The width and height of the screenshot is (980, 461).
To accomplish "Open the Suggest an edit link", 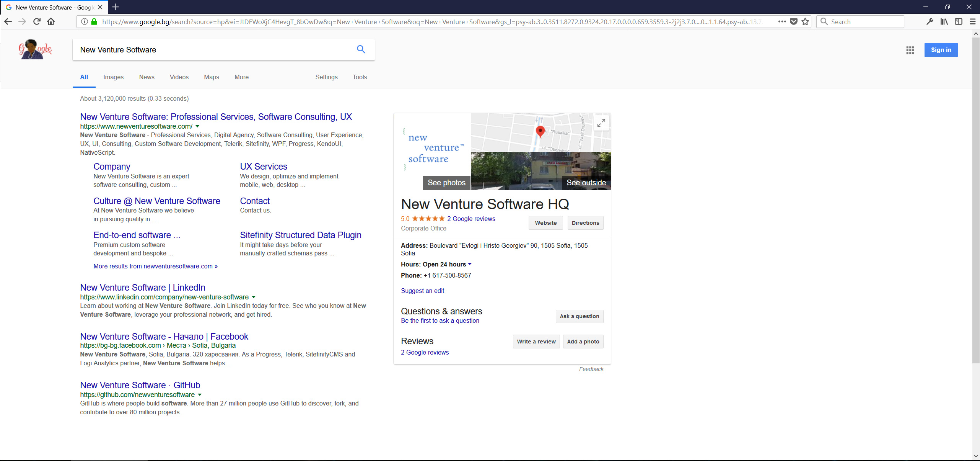I will point(422,291).
